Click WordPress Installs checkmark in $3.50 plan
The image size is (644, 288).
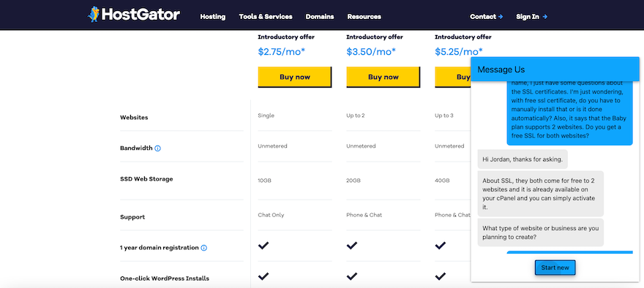tap(351, 276)
